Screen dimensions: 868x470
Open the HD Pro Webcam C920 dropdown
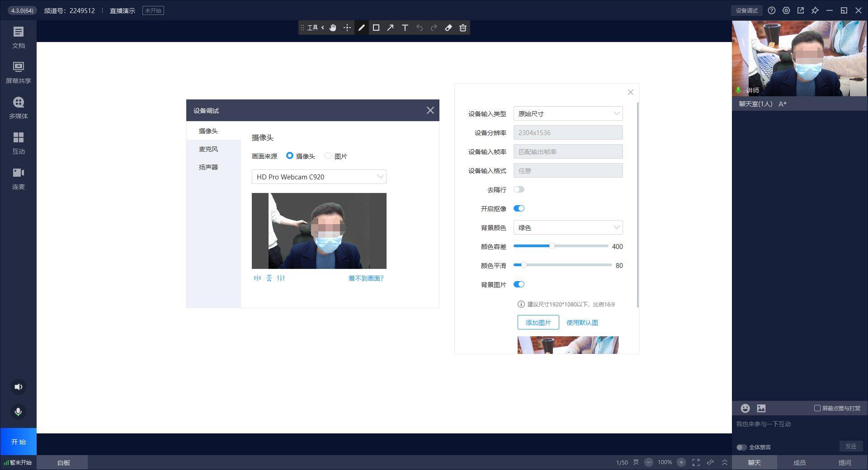(319, 177)
